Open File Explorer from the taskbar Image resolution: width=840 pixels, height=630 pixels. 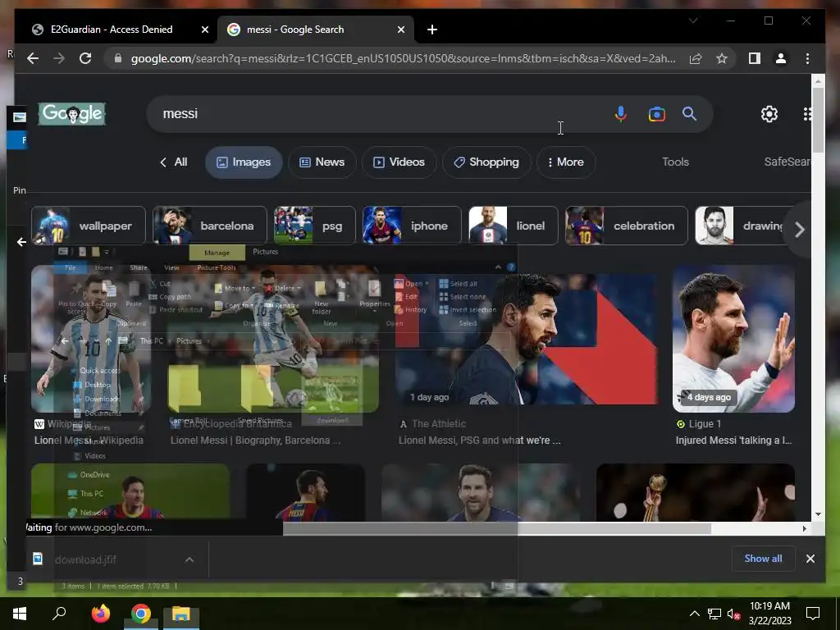click(180, 614)
